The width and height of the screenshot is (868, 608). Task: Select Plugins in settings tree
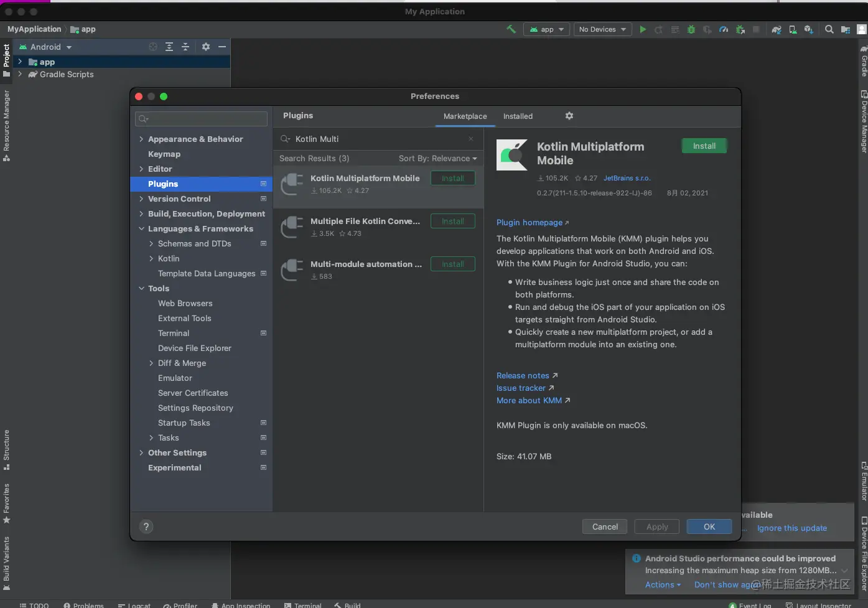[201, 184]
